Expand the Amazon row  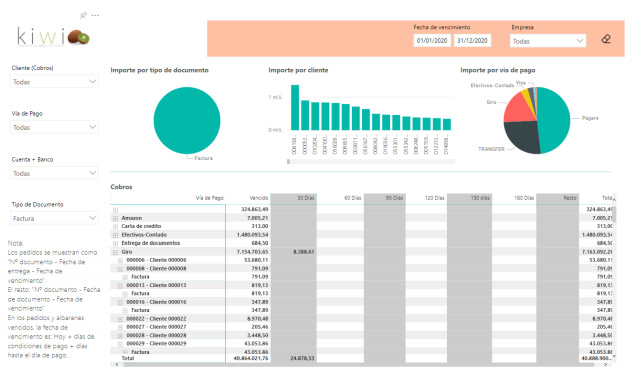pyautogui.click(x=115, y=218)
